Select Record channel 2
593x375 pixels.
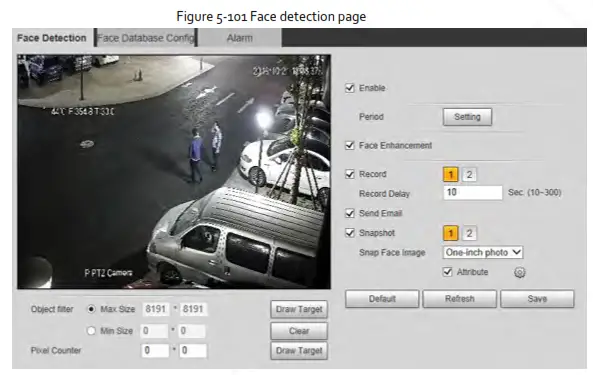pos(469,175)
